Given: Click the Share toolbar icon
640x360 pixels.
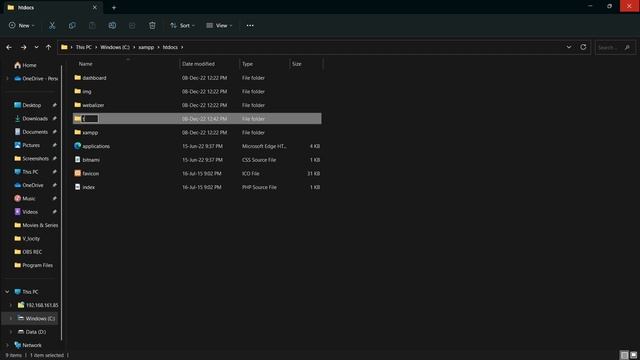Looking at the screenshot, I should point(132,25).
